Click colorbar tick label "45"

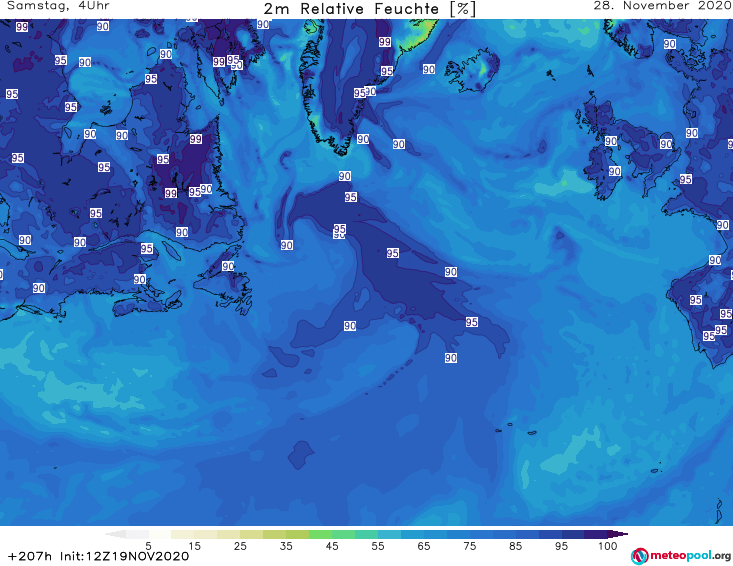click(332, 546)
